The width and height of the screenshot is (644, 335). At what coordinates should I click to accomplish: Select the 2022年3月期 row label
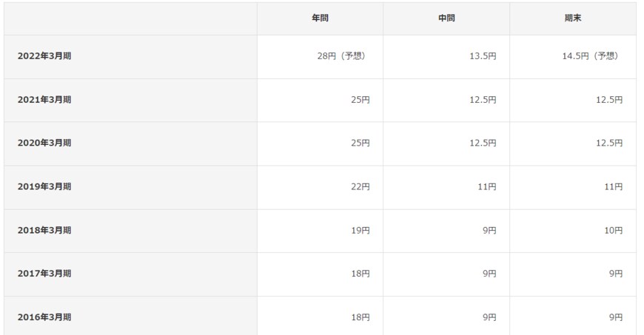(44, 56)
